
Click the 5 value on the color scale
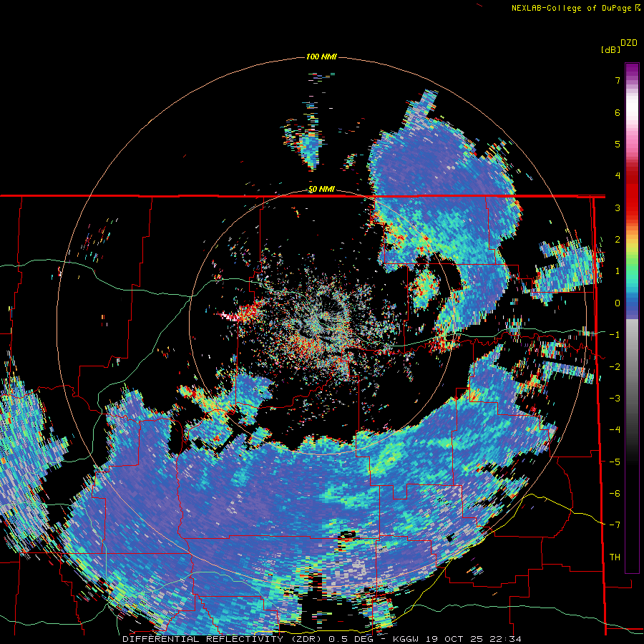tap(618, 144)
